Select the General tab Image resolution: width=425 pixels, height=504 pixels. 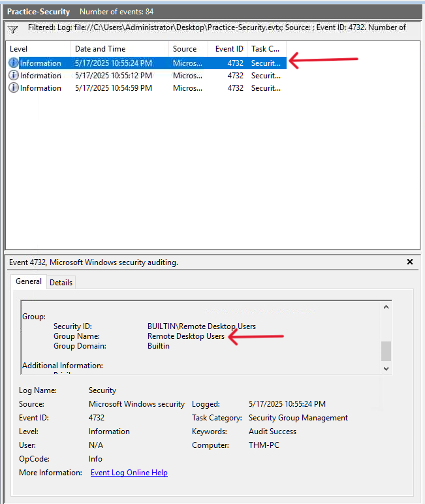[x=28, y=281]
